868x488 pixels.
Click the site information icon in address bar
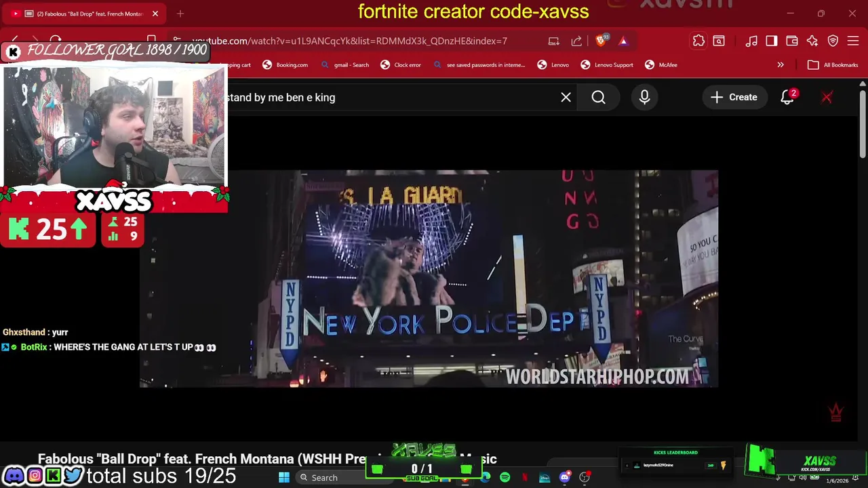[x=176, y=41]
